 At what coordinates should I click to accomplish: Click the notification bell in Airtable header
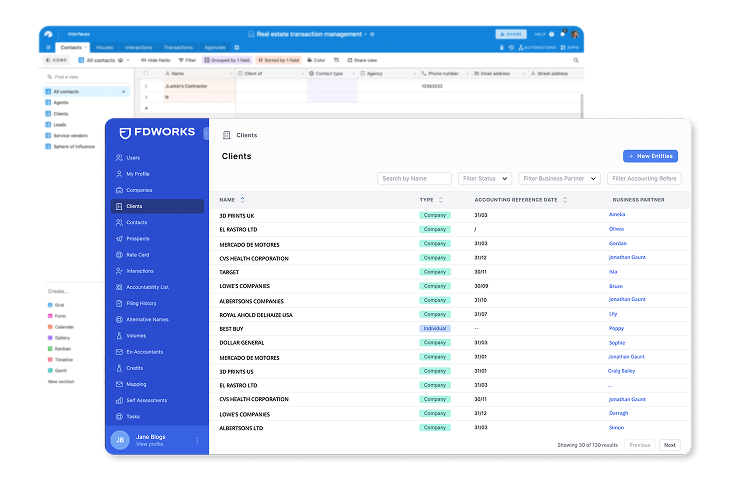click(x=563, y=34)
